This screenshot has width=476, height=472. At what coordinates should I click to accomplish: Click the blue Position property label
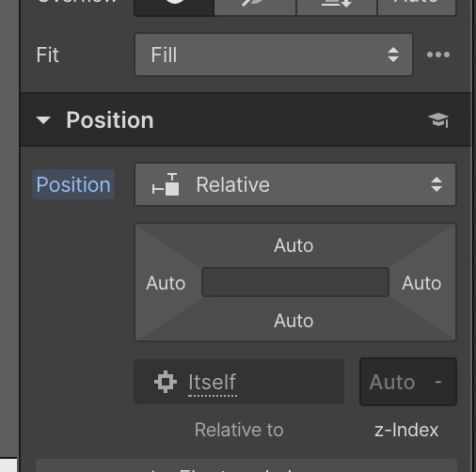pyautogui.click(x=73, y=184)
